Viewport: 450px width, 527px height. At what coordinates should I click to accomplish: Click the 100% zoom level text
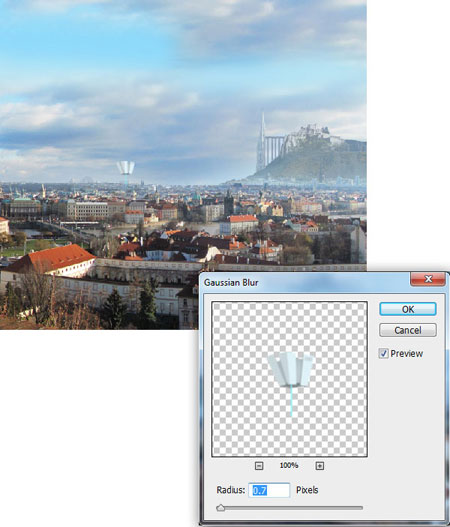point(289,465)
